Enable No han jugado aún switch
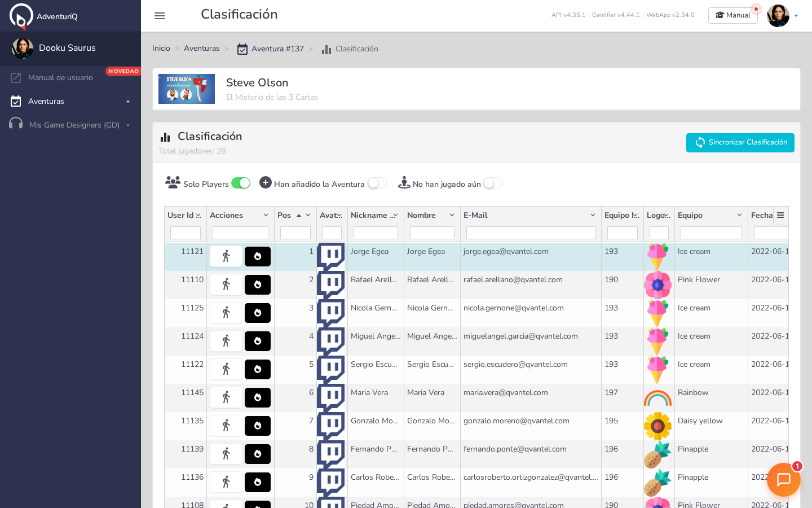 (x=493, y=183)
